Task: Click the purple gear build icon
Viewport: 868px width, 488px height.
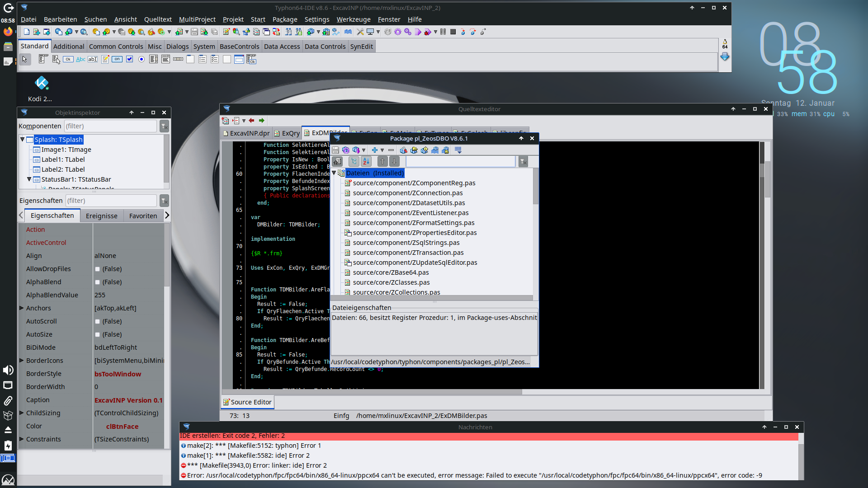Action: [398, 32]
